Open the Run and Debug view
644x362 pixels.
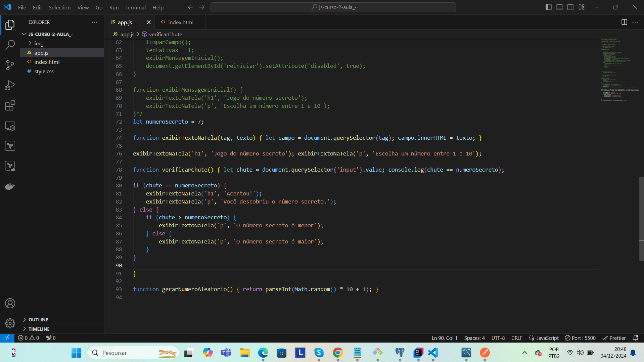(x=10, y=85)
